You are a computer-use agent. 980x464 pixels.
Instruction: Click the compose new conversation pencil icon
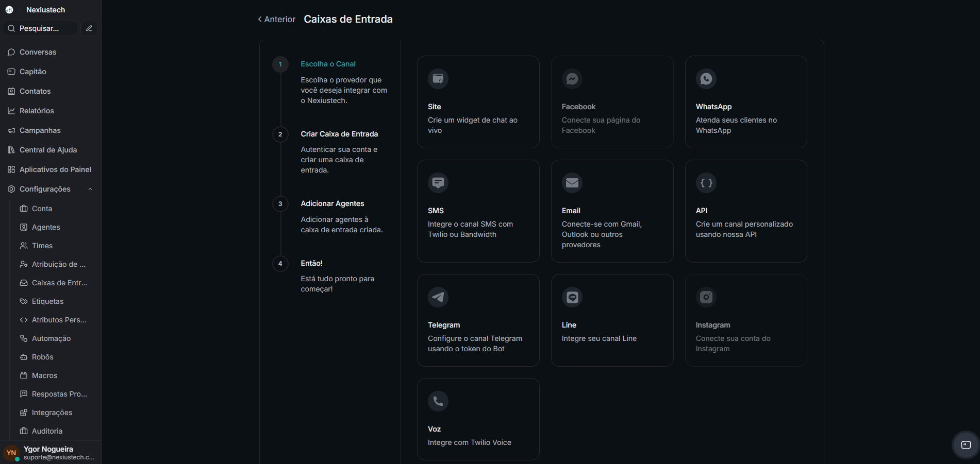89,28
